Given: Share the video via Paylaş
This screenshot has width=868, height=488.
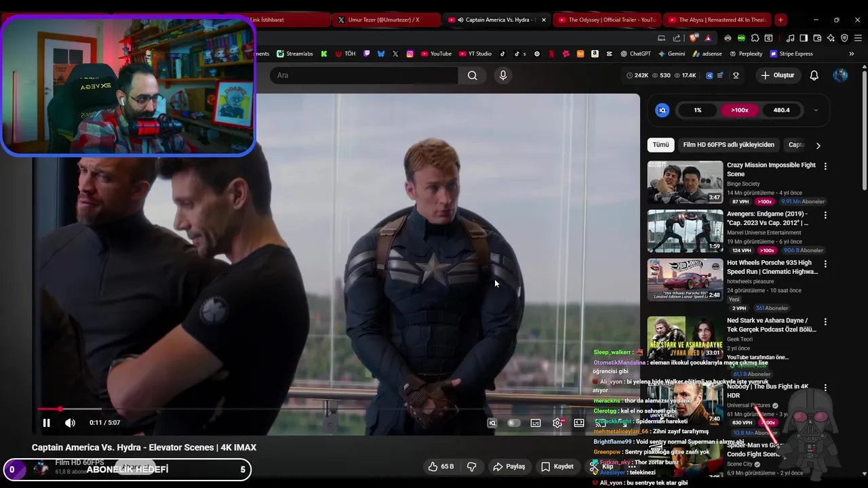Looking at the screenshot, I should point(509,466).
